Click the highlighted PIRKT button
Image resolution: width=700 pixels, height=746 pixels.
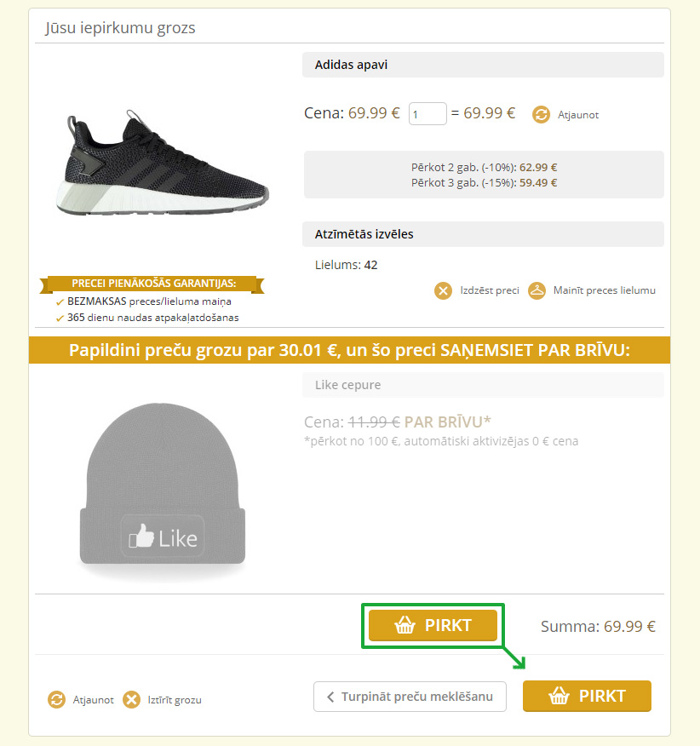tap(433, 625)
